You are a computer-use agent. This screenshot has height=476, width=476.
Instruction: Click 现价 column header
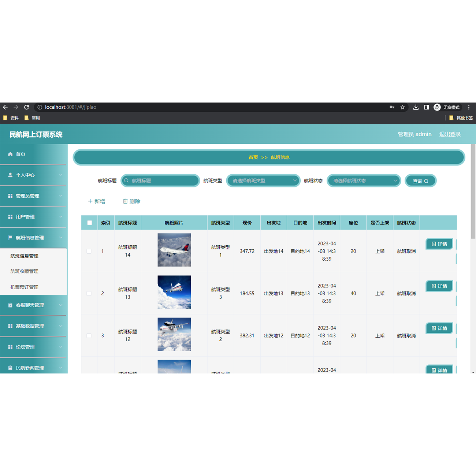[x=247, y=223]
